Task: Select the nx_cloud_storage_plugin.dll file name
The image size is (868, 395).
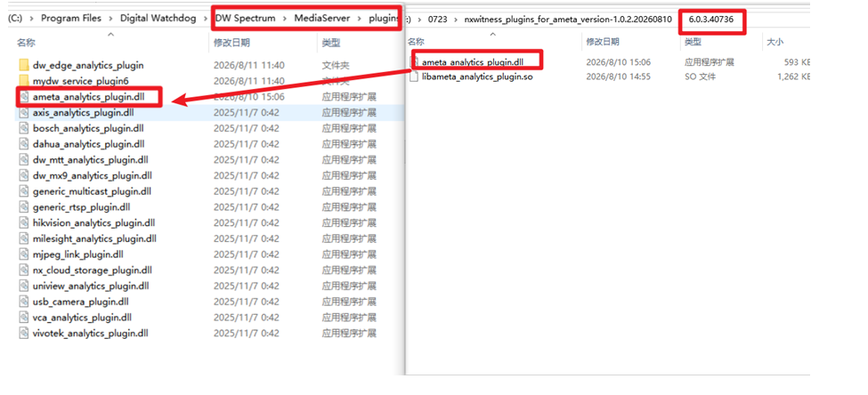Action: point(92,270)
